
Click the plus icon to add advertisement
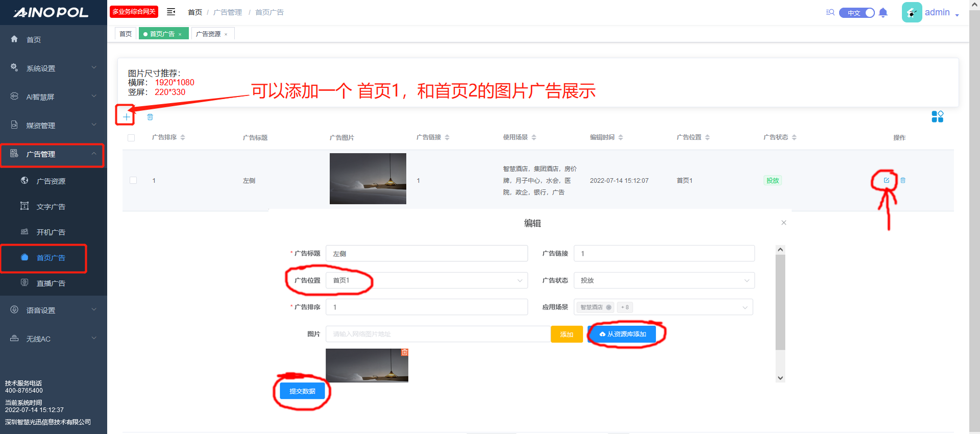(126, 117)
